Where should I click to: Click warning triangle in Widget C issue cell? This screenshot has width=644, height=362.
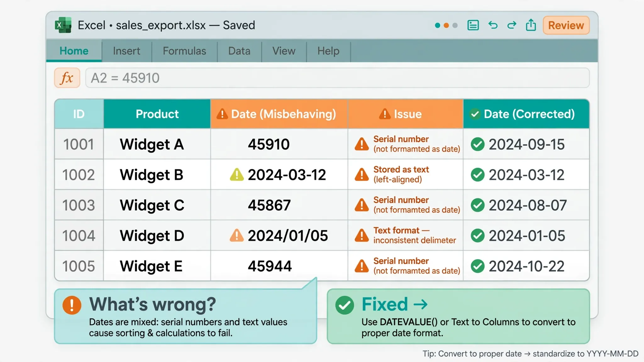pos(362,205)
